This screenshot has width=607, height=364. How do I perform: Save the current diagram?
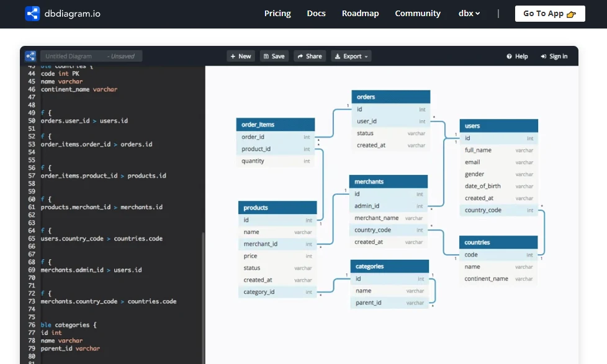coord(274,56)
